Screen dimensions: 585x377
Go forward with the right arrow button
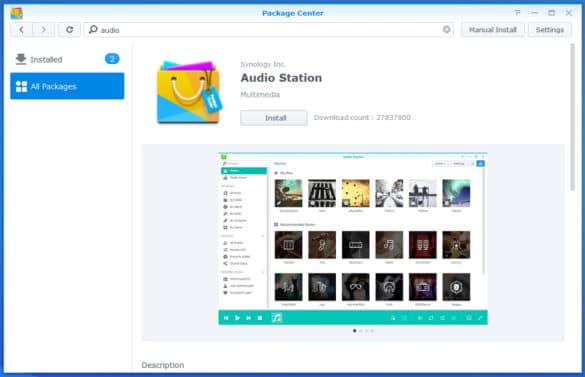[44, 30]
